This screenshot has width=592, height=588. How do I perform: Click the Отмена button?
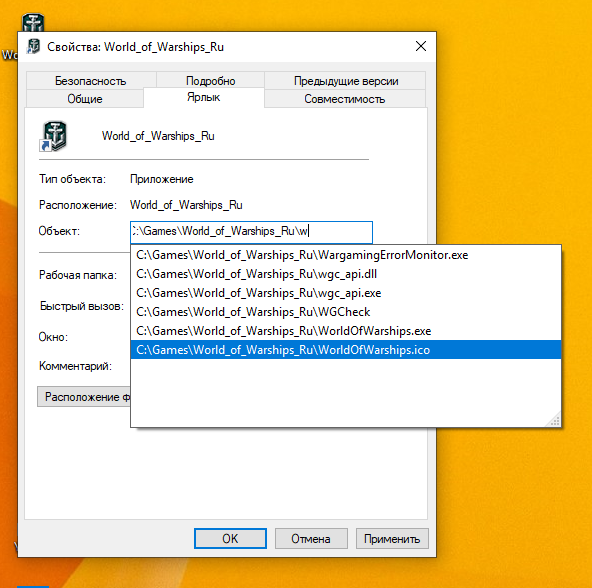(x=311, y=538)
